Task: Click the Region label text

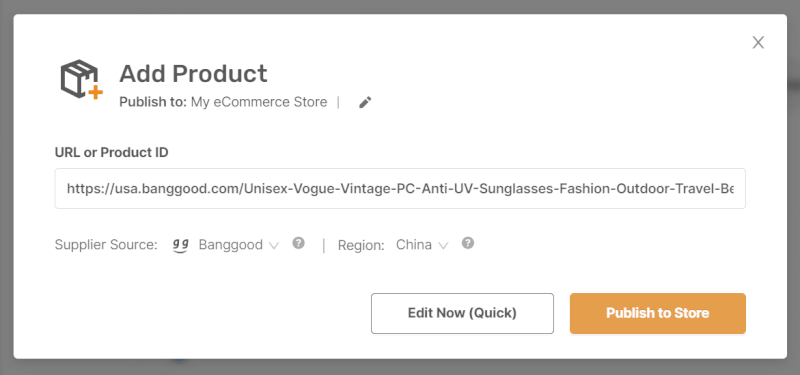Action: (361, 245)
